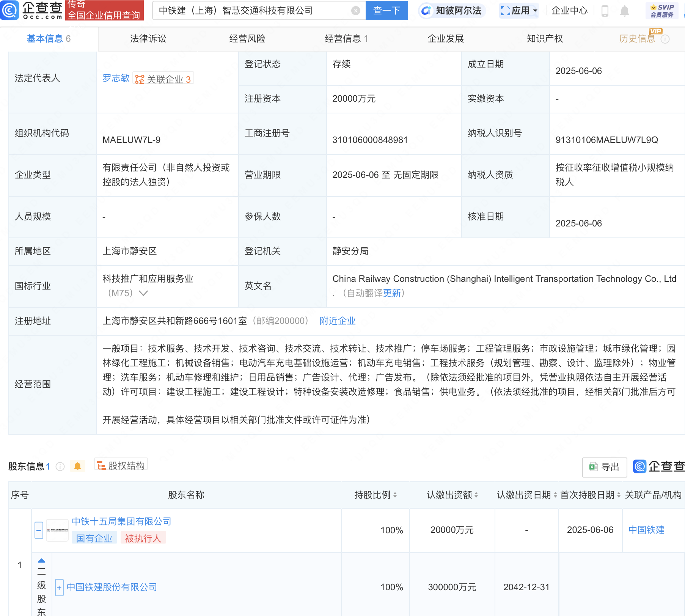Open legal representative 罗志敏 link
Image resolution: width=685 pixels, height=616 pixels.
point(116,78)
